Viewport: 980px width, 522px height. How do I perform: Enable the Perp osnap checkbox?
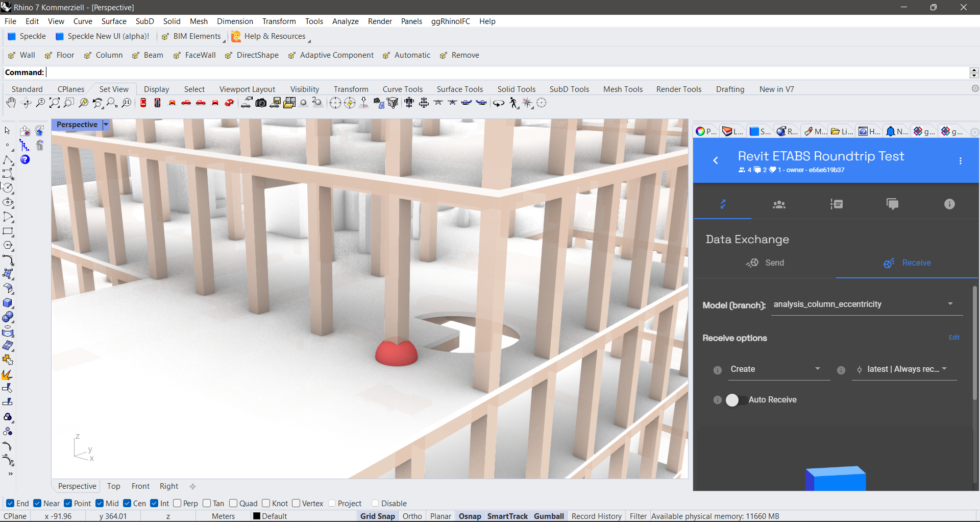click(x=177, y=504)
